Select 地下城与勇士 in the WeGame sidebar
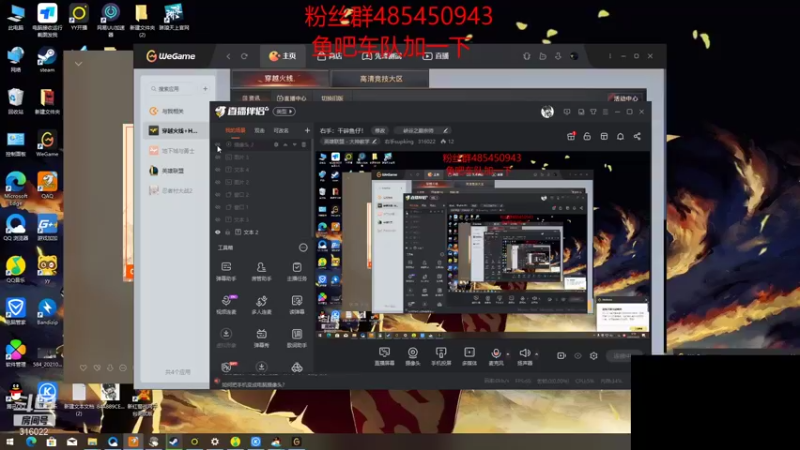 pos(178,151)
